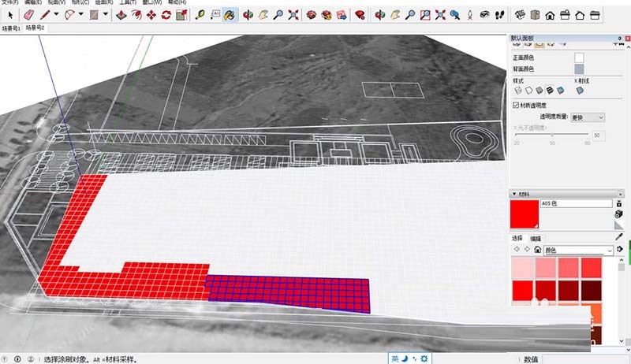Select the Text label tool
This screenshot has width=631, height=364.
point(215,15)
